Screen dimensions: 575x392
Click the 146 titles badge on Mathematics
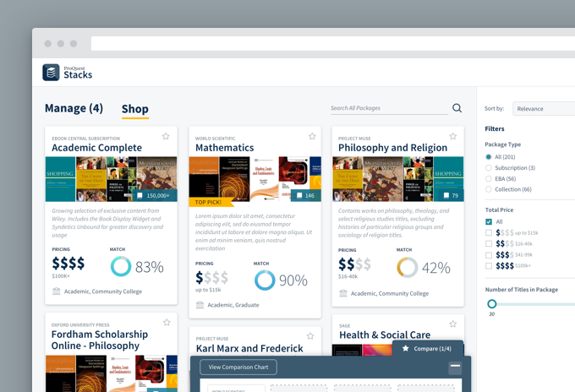[306, 196]
